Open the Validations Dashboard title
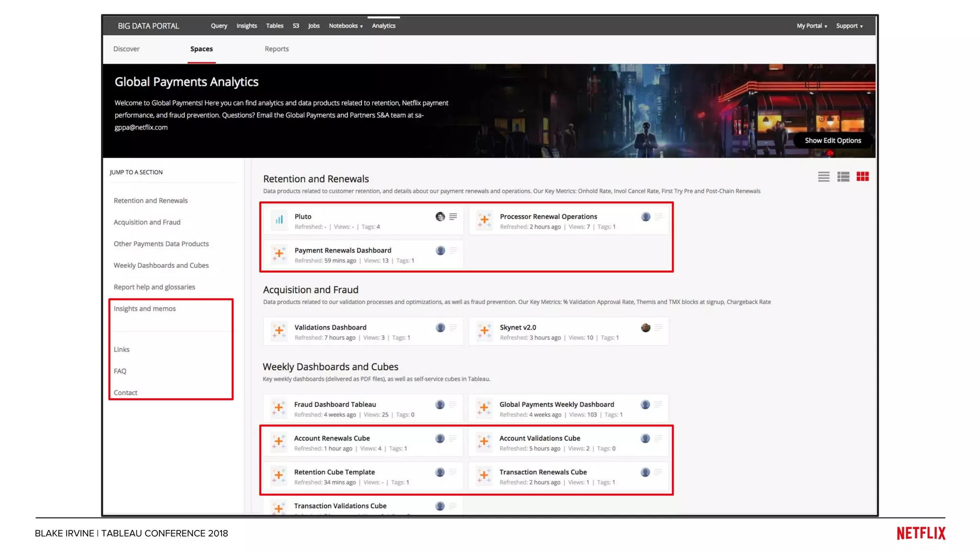This screenshot has height=551, width=980. click(x=330, y=328)
